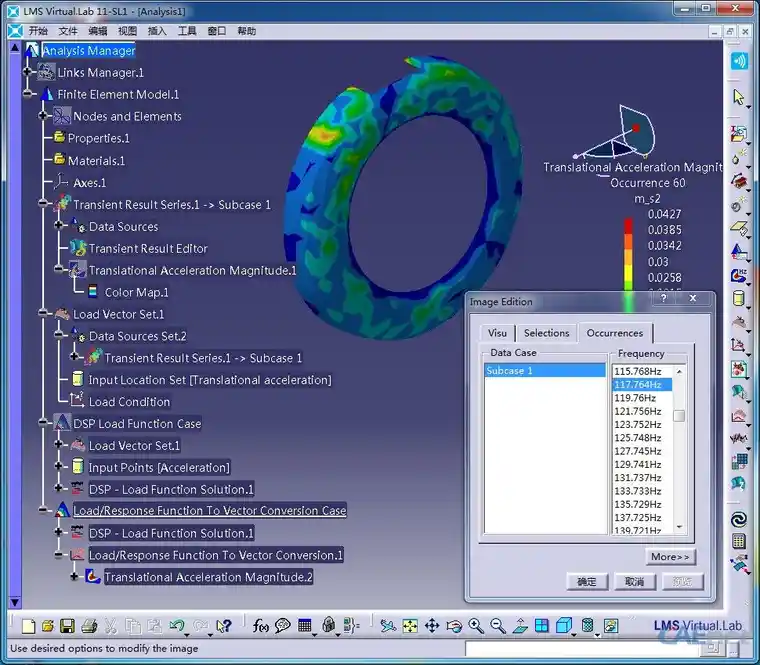Collapse the DSP Load Function Case node
This screenshot has height=665, width=760.
43,423
